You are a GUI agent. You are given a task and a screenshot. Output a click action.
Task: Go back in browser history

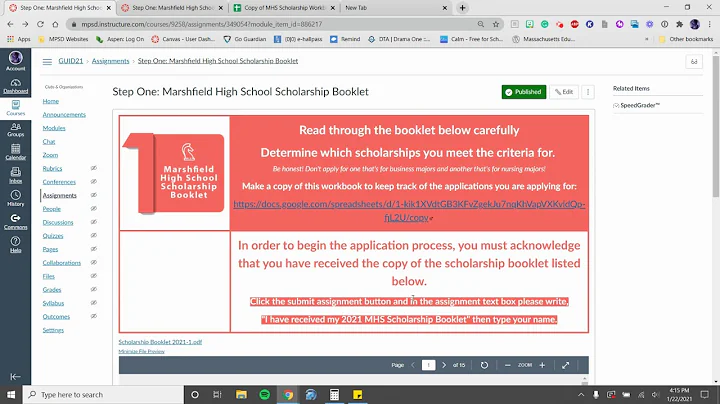[11, 24]
